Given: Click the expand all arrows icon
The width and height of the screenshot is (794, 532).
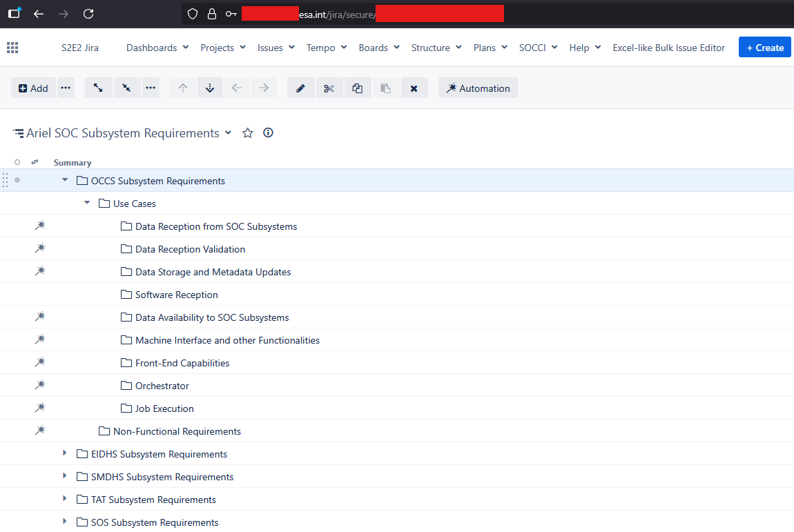Looking at the screenshot, I should coord(99,88).
